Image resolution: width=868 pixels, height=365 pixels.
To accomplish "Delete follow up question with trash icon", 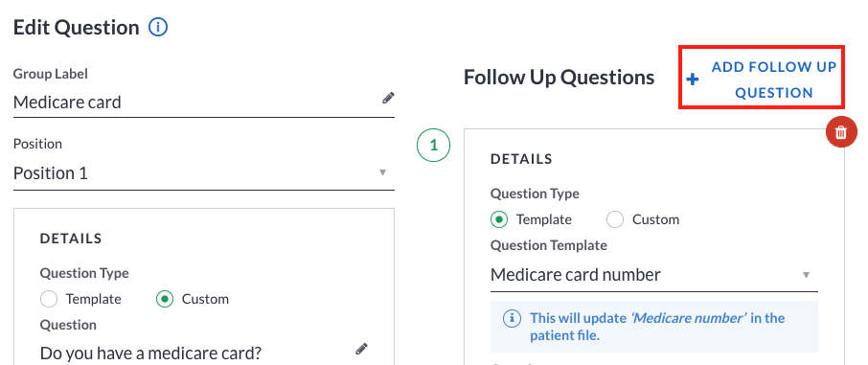I will (841, 132).
